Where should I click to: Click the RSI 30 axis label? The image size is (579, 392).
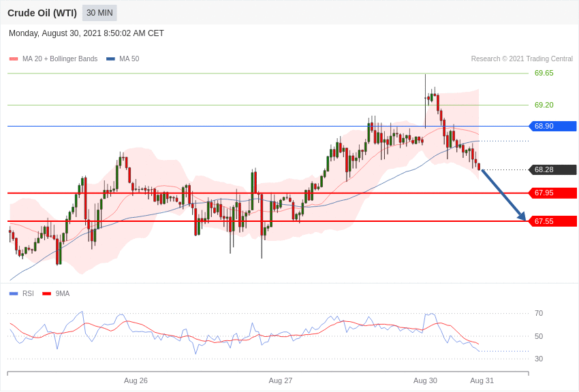pos(539,359)
